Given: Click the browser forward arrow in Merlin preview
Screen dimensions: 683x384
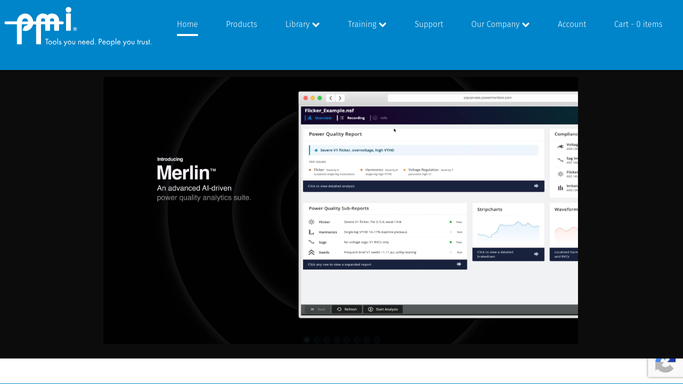Looking at the screenshot, I should click(340, 98).
